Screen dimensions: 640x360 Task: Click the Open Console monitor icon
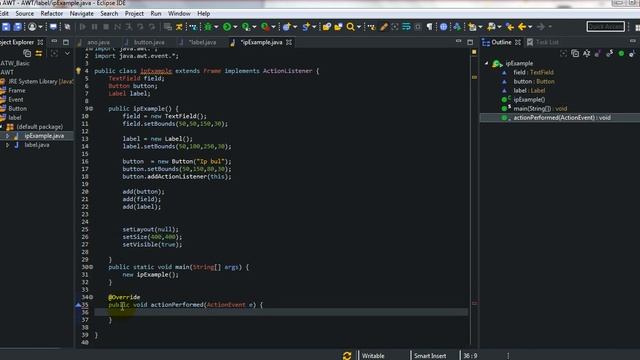53,27
